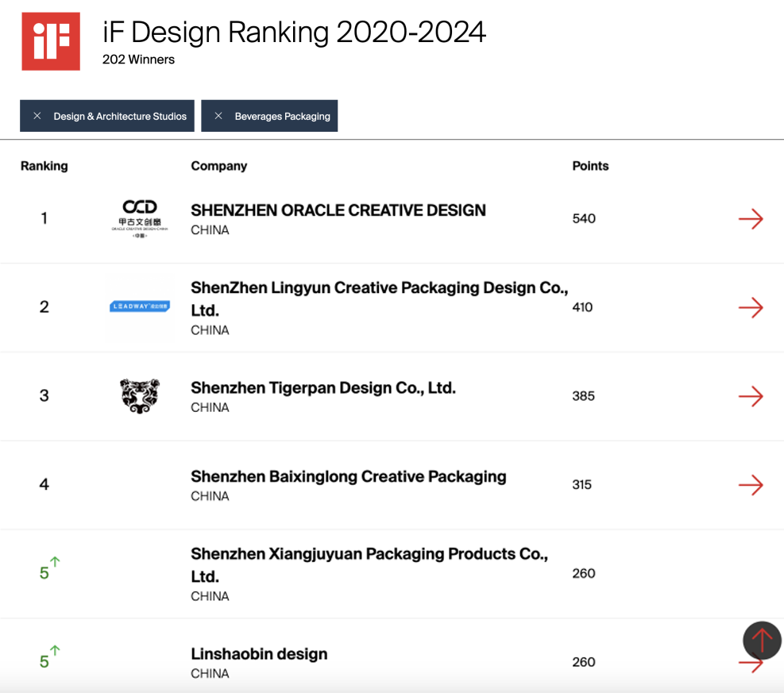Click the 260 points for Shenzhen Xiangjuyuan
Image resolution: width=784 pixels, height=693 pixels.
tap(584, 573)
